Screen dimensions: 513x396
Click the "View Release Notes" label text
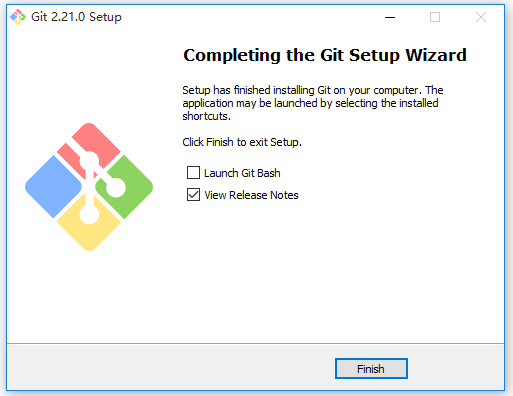tap(251, 195)
